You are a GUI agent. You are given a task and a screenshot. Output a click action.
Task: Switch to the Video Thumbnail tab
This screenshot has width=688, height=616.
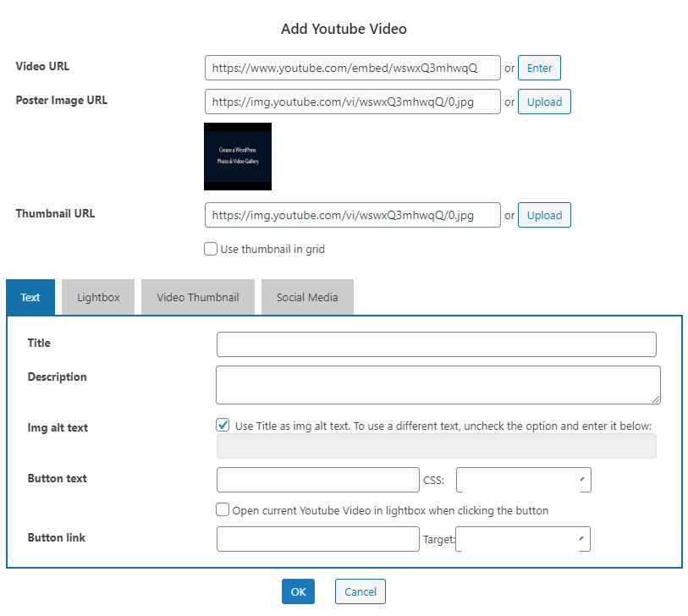[198, 297]
